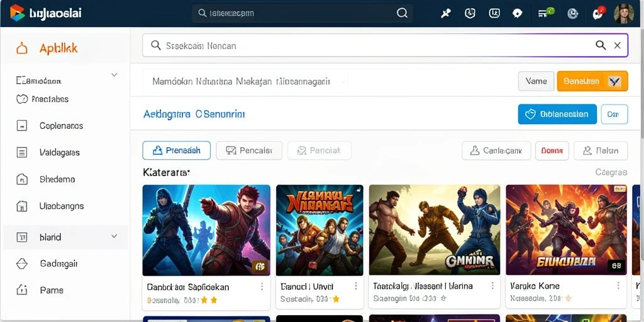
Task: Click the Varpko Kane title text
Action: [x=535, y=286]
